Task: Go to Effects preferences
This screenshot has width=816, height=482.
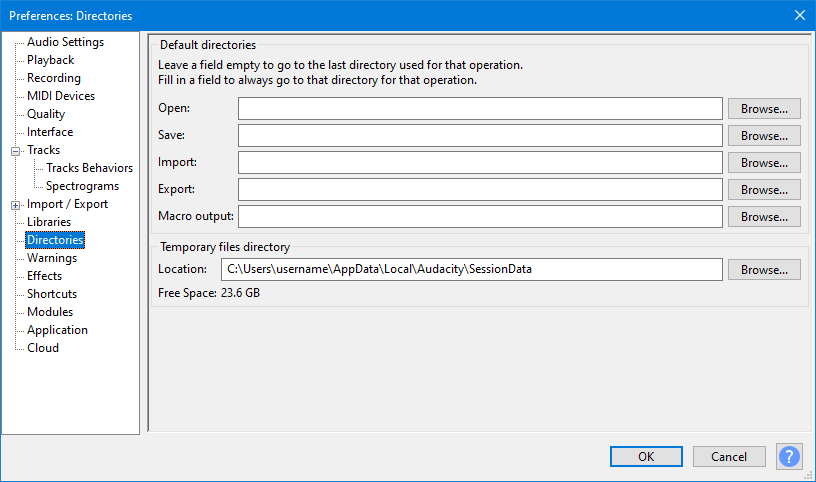Action: (44, 276)
